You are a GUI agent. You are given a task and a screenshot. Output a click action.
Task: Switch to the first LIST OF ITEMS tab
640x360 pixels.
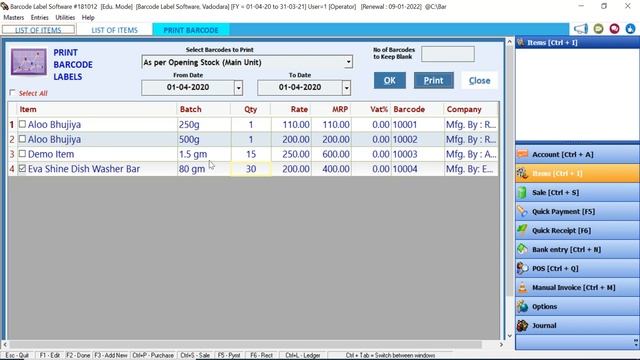pyautogui.click(x=38, y=30)
